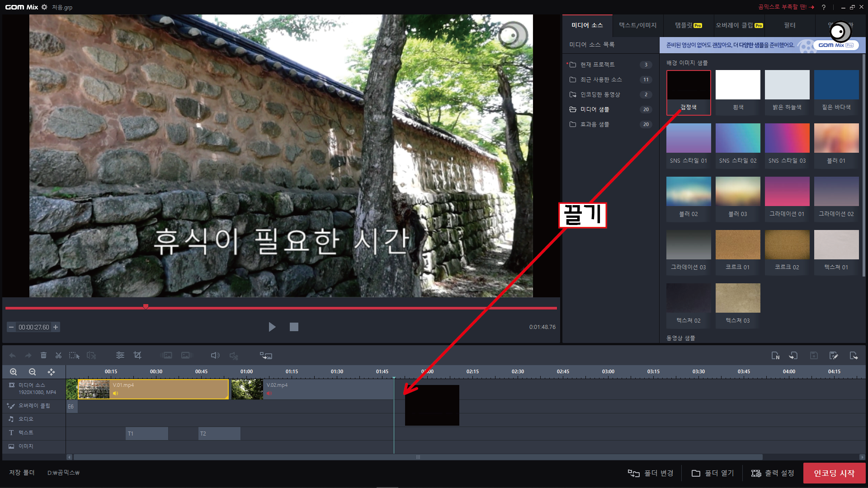
Task: Click the 출력 설정 button
Action: coord(773,473)
